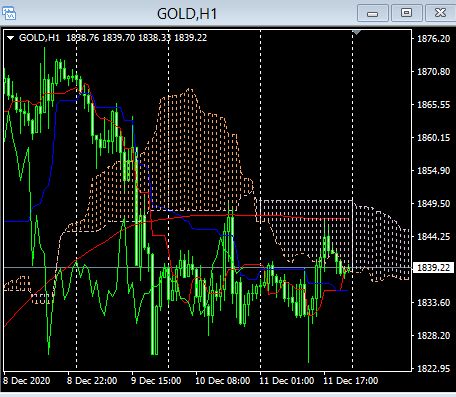Select the 8 Dec 22:00 time label
This screenshot has height=397, width=456.
pyautogui.click(x=92, y=381)
